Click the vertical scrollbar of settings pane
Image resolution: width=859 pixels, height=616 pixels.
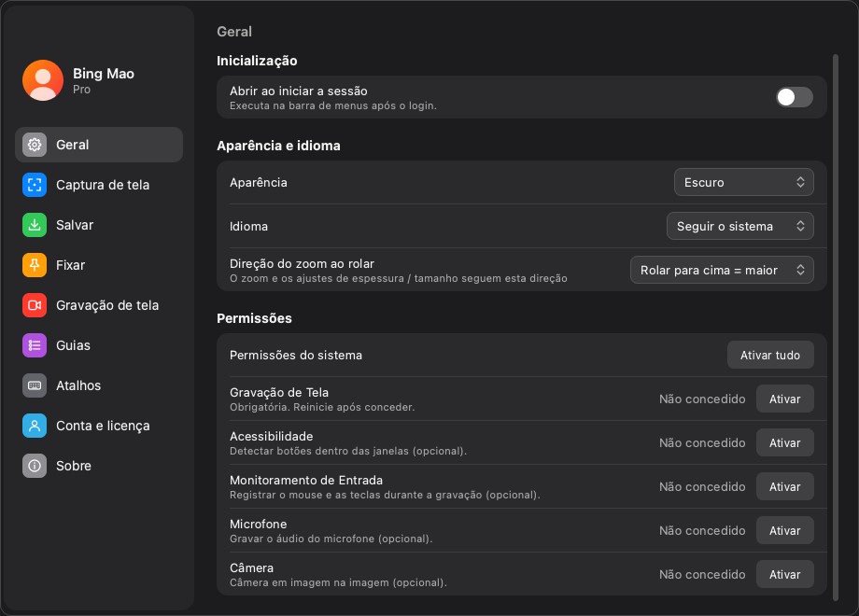coord(836,328)
